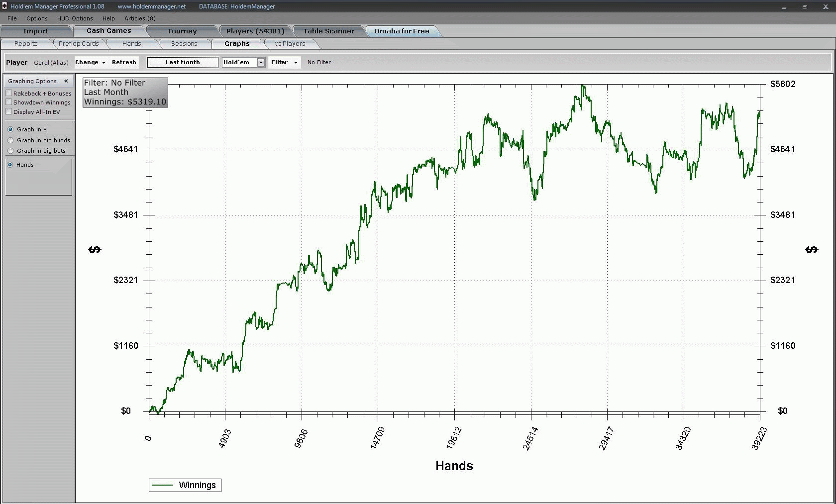Select the Hands radio button
This screenshot has width=836, height=504.
coord(10,165)
